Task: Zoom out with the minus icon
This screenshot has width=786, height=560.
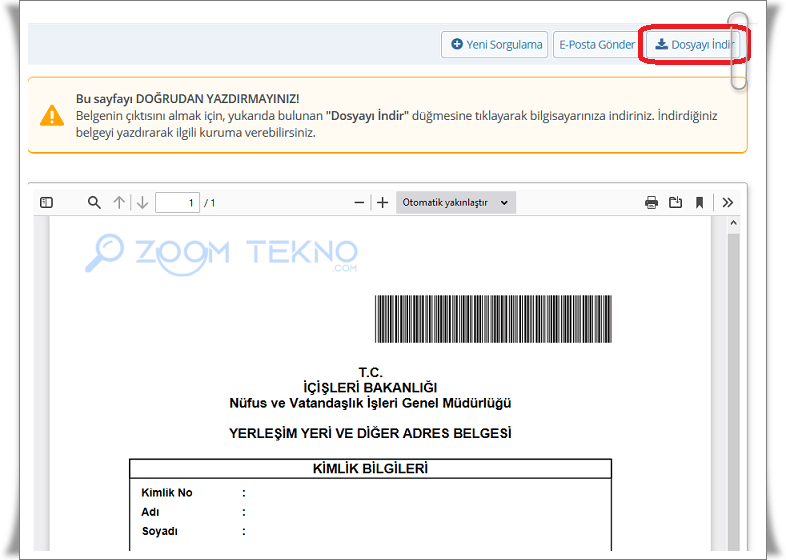Action: coord(359,203)
